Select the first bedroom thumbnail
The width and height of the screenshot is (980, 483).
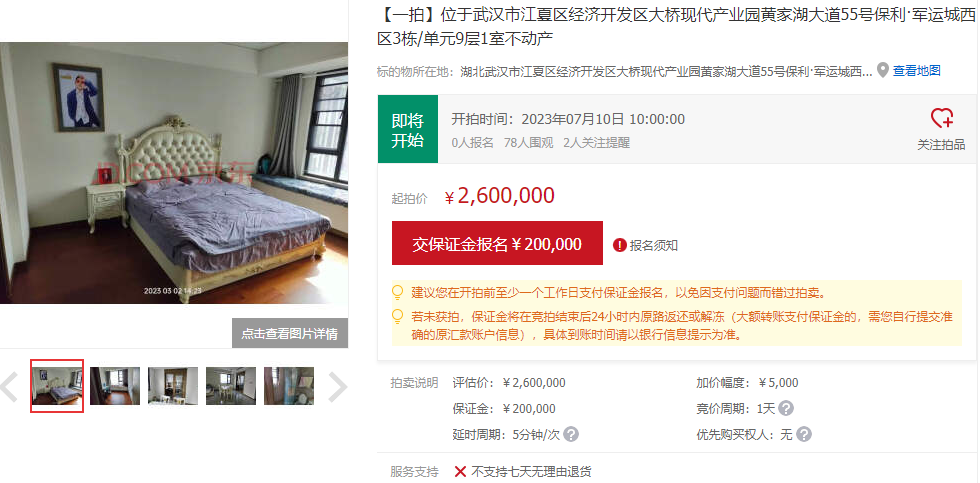click(57, 386)
